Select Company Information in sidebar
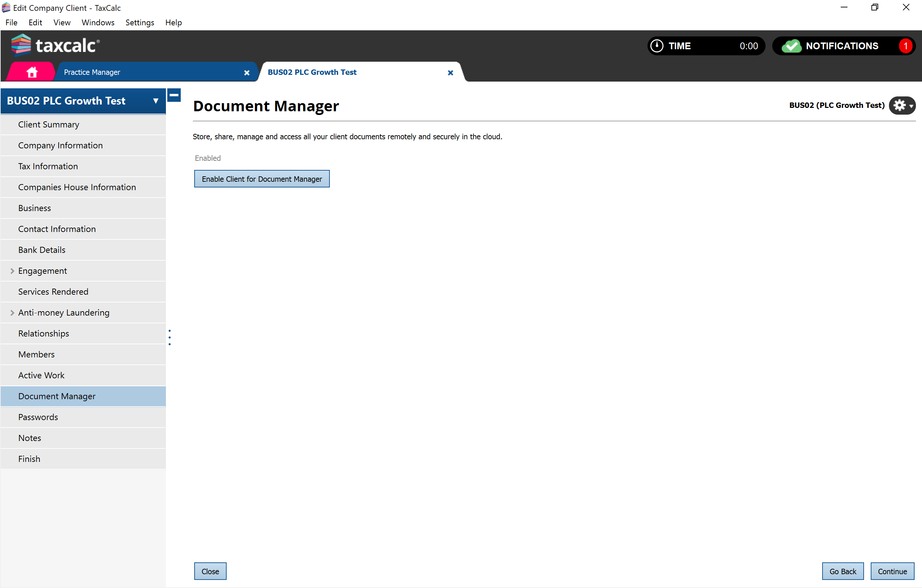 pyautogui.click(x=83, y=145)
